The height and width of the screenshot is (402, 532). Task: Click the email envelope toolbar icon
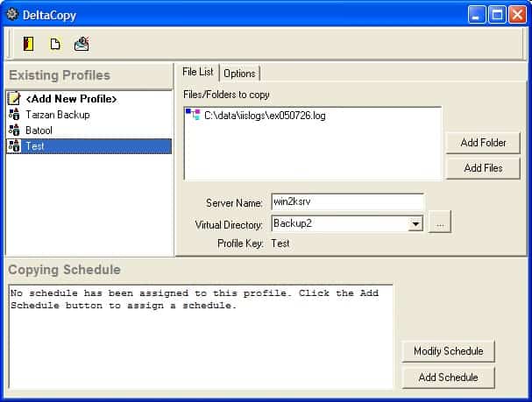click(82, 43)
